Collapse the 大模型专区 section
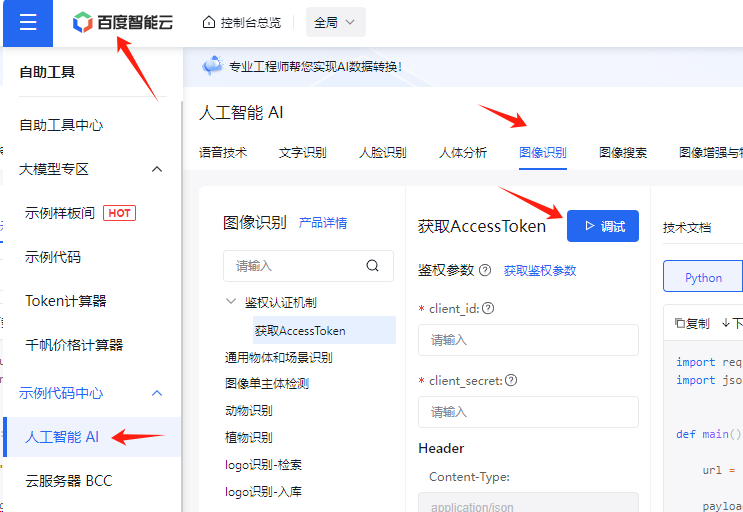Screen dimensions: 743x512 tap(157, 169)
